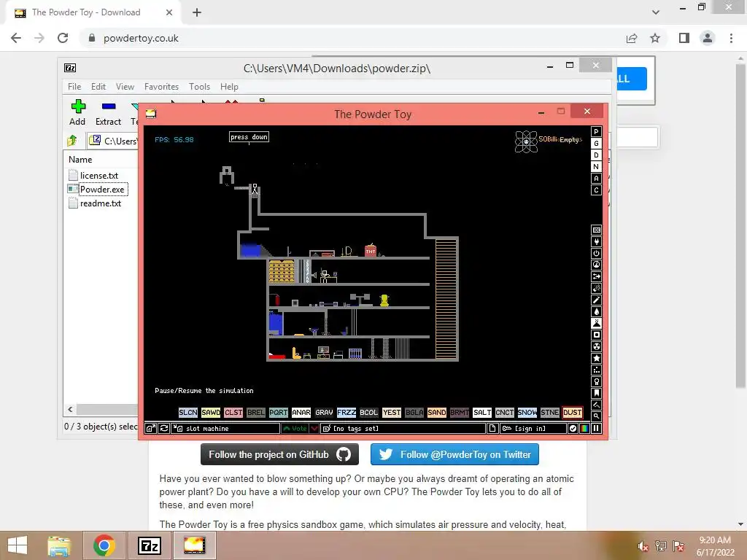The width and height of the screenshot is (747, 560).
Task: Open the Edit menu in 7-Zip
Action: pyautogui.click(x=98, y=87)
